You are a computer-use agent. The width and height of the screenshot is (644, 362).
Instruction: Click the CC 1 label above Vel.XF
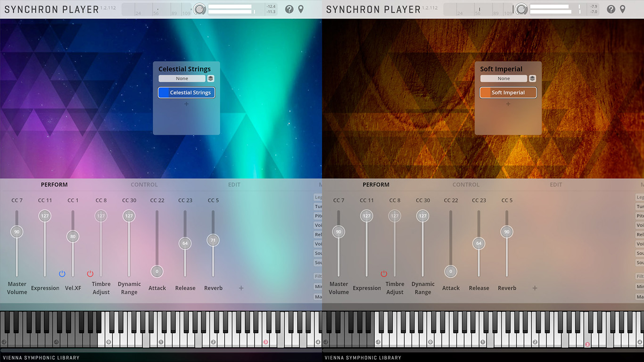point(73,200)
